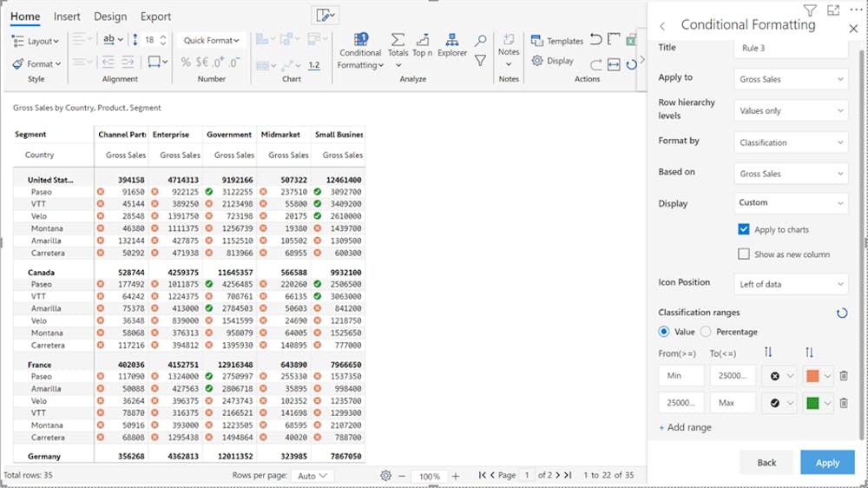Screen dimensions: 868x488
Task: Open the Export tab
Action: coord(155,16)
